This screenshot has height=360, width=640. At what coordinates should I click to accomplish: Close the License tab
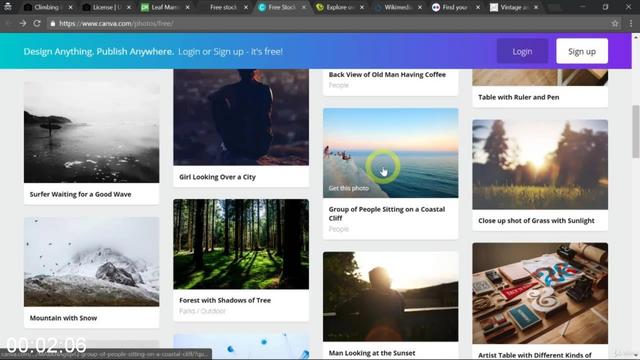tap(129, 7)
